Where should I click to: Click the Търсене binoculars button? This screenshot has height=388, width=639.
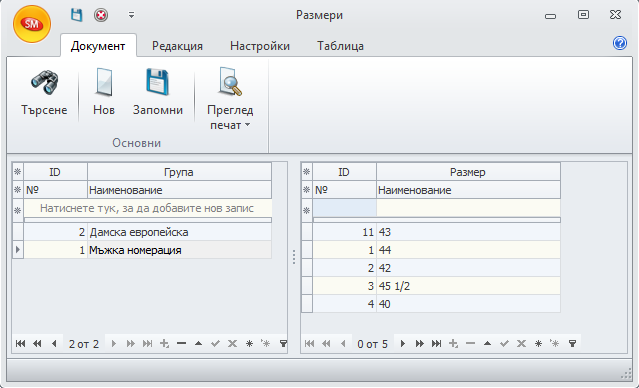44,93
